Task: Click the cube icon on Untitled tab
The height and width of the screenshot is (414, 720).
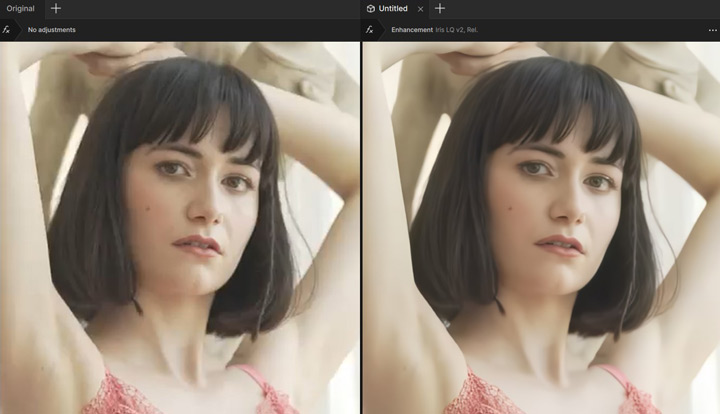Action: pos(371,8)
